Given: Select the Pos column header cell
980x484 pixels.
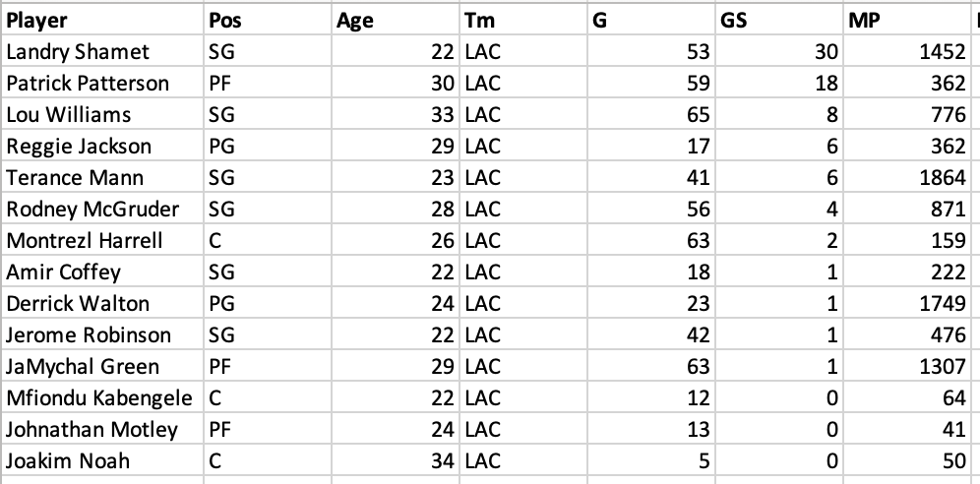Looking at the screenshot, I should tap(268, 20).
